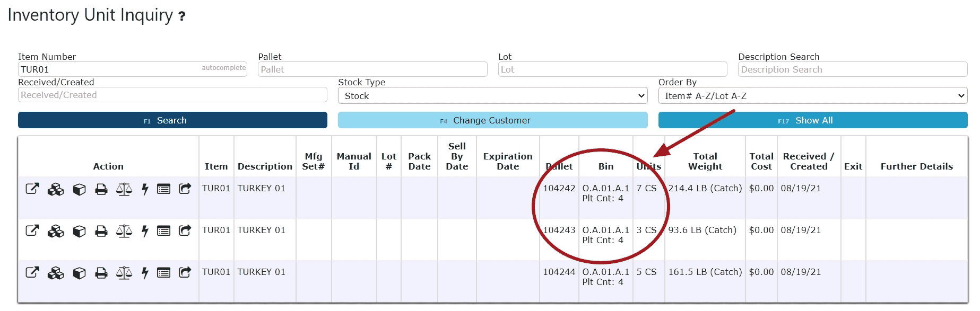980x311 pixels.
Task: Open external link icon for pallet 104242
Action: pyautogui.click(x=32, y=189)
